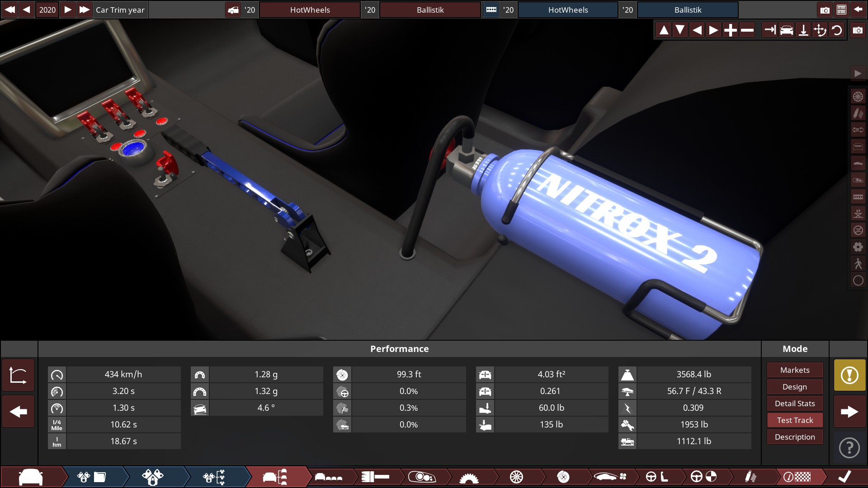Toggle suspension visibility in right sidebar

(x=858, y=113)
